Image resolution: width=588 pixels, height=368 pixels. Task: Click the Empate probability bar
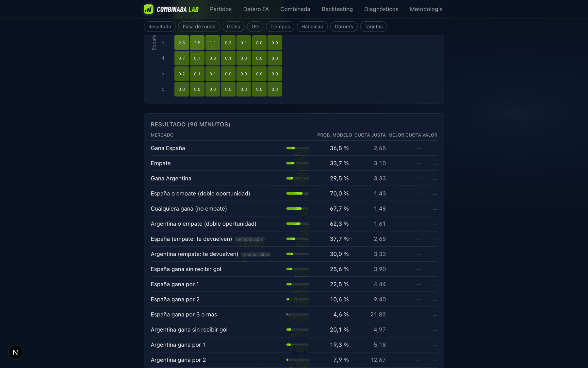(298, 163)
